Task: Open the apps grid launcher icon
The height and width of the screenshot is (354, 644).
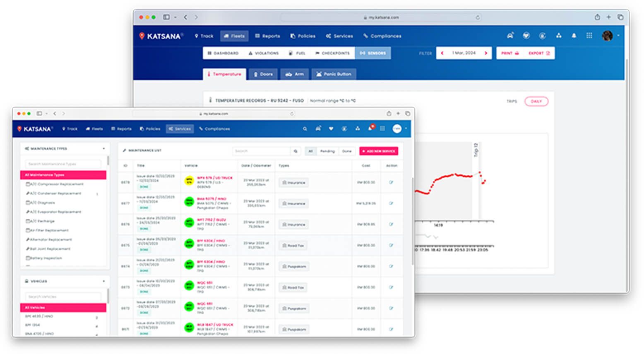Action: click(589, 36)
